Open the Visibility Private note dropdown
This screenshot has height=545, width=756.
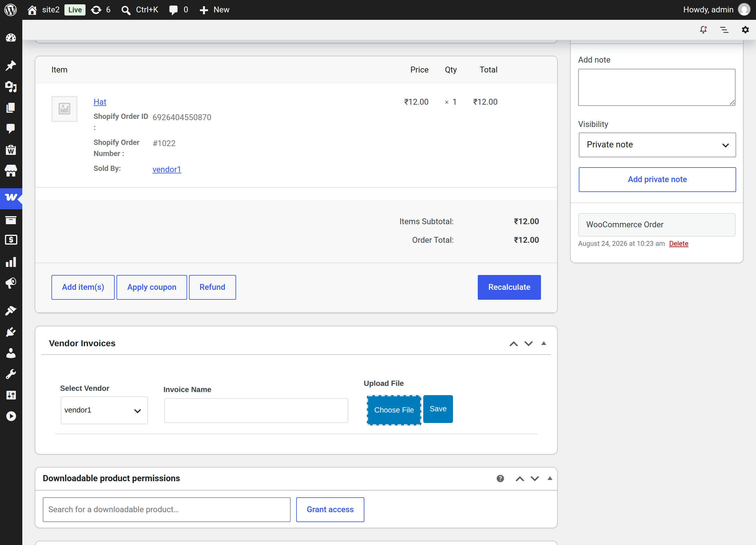point(657,145)
